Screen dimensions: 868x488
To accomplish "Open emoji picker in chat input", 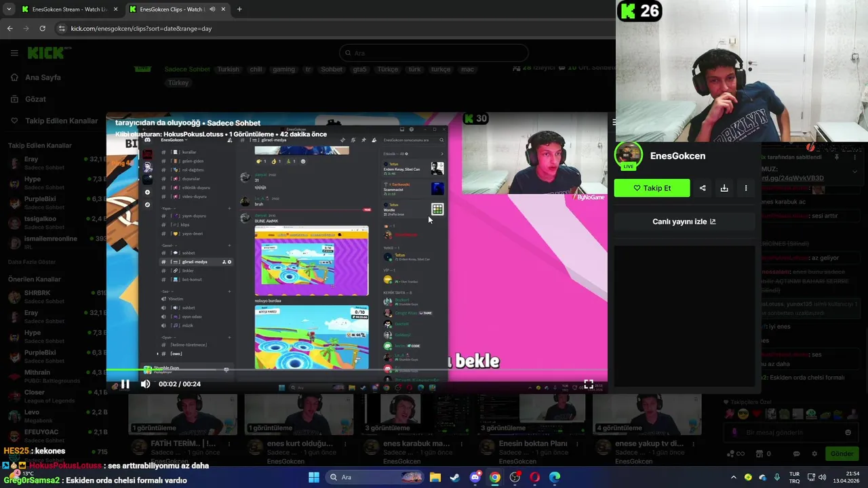I will (x=848, y=432).
